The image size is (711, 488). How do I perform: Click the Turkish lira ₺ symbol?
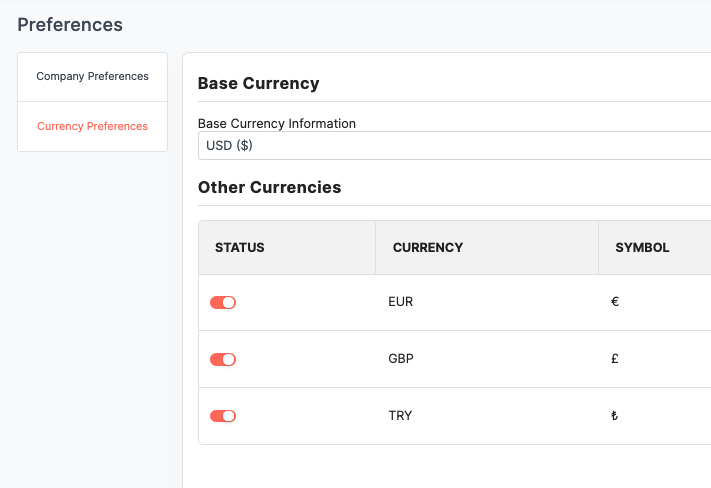(x=614, y=416)
